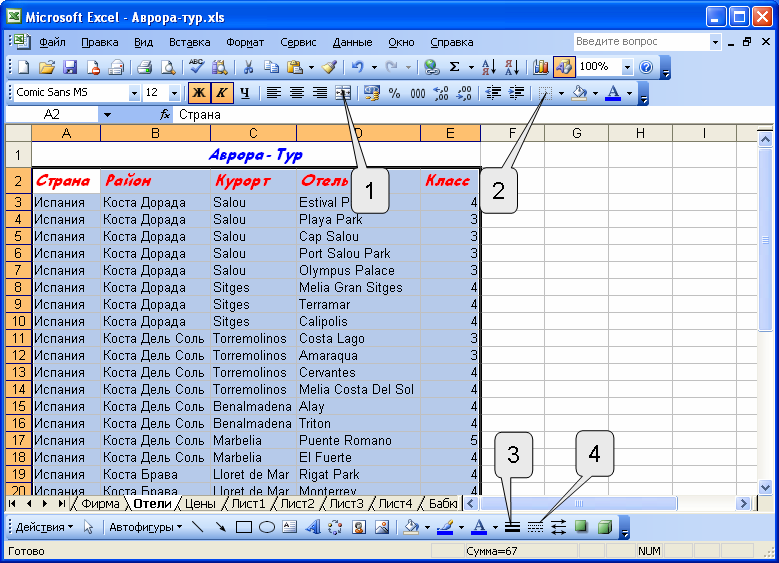Viewport: 779px width, 563px height.
Task: Toggle the Select Objects arrow tool
Action: pos(89,527)
